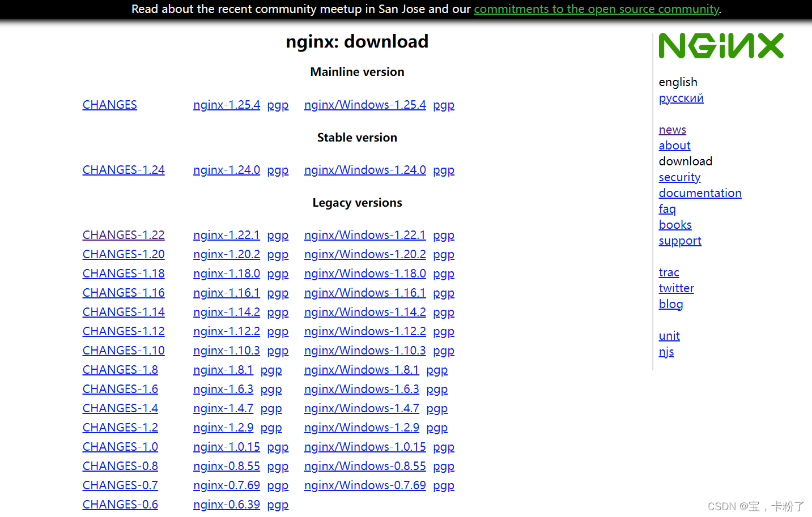Open CHANGES-1.4 link
This screenshot has width=812, height=517.
click(x=120, y=408)
